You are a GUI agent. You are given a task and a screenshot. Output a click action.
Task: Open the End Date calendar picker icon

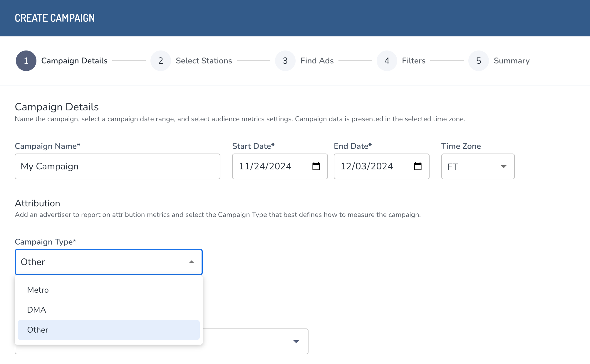(418, 166)
